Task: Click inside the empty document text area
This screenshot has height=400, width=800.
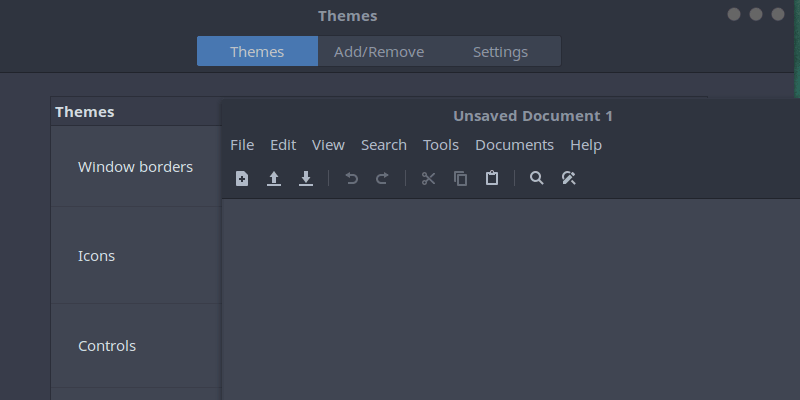Action: (x=510, y=300)
